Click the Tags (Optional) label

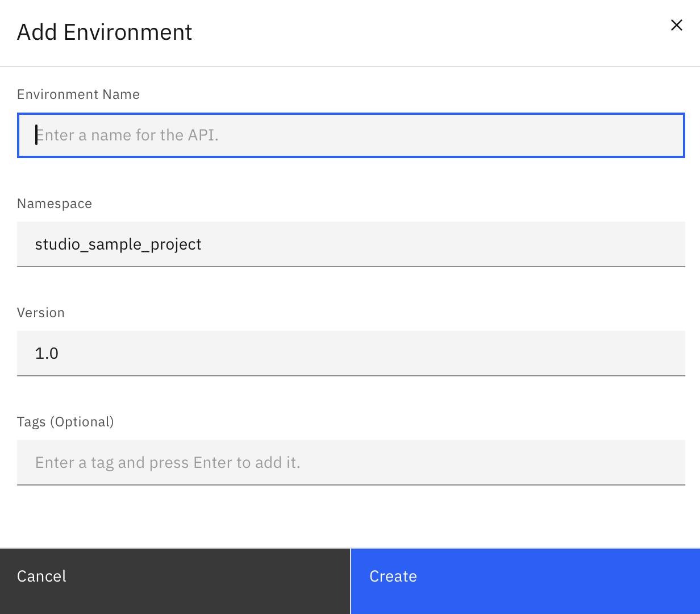pos(65,422)
